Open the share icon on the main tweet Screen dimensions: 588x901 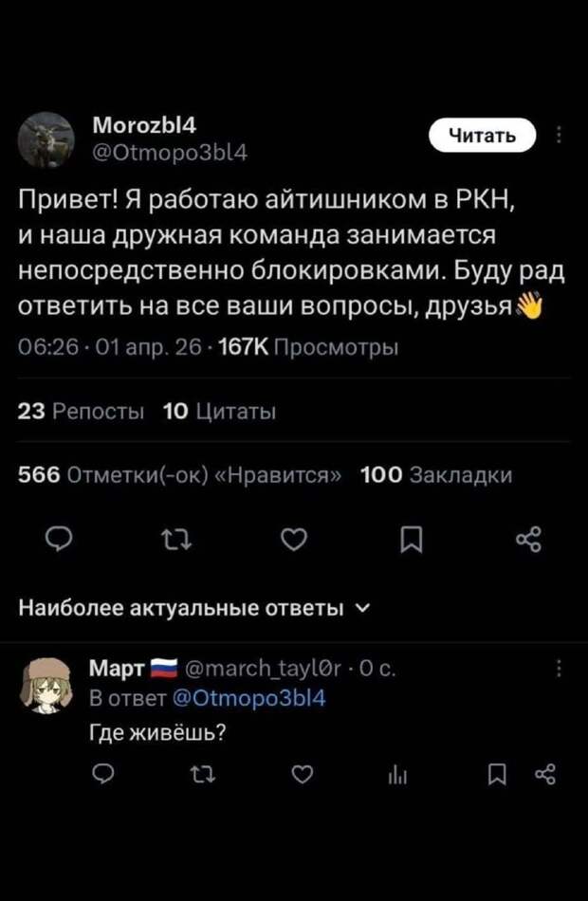(x=529, y=539)
